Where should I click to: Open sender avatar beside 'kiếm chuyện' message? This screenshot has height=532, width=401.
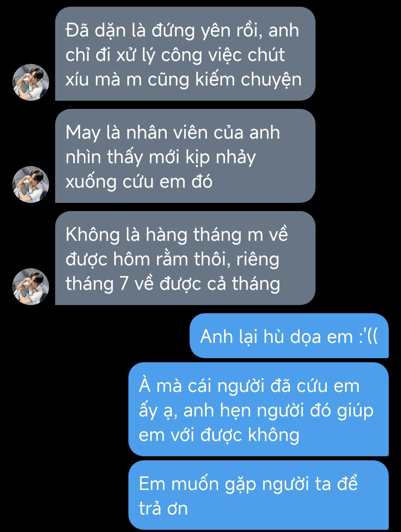[31, 82]
